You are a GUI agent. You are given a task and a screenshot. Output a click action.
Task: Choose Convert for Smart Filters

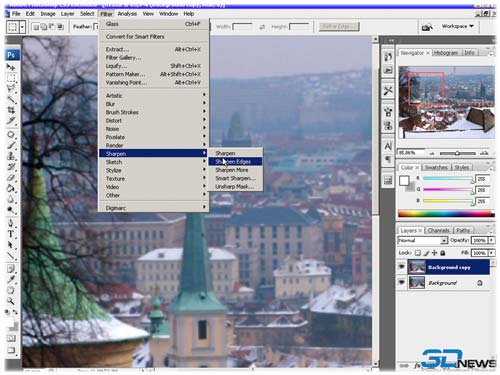coord(154,36)
